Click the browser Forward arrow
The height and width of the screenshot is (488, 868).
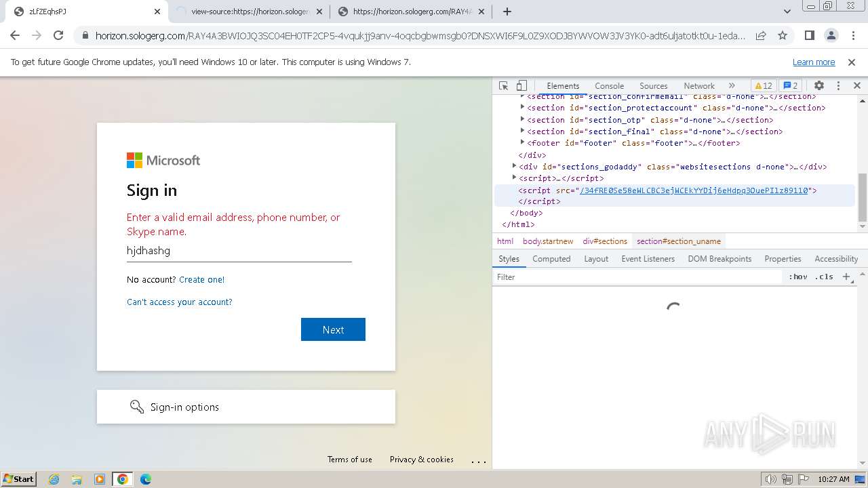click(37, 35)
